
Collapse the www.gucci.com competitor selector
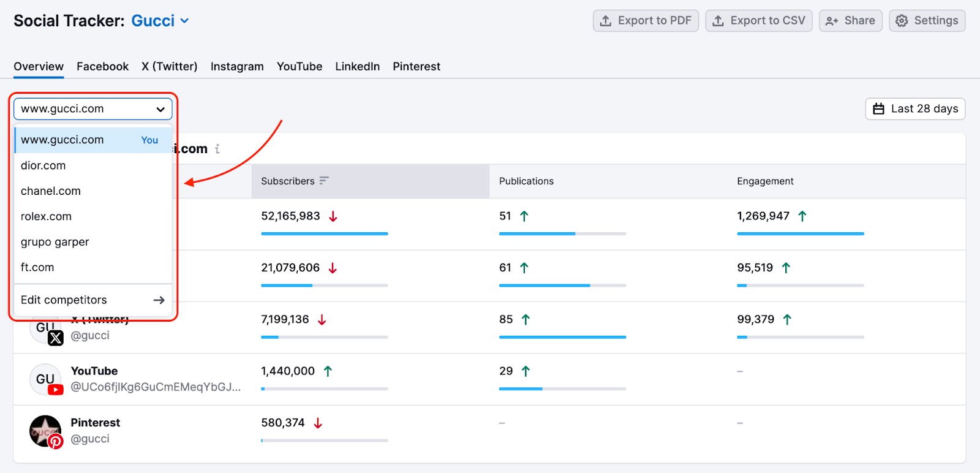93,109
